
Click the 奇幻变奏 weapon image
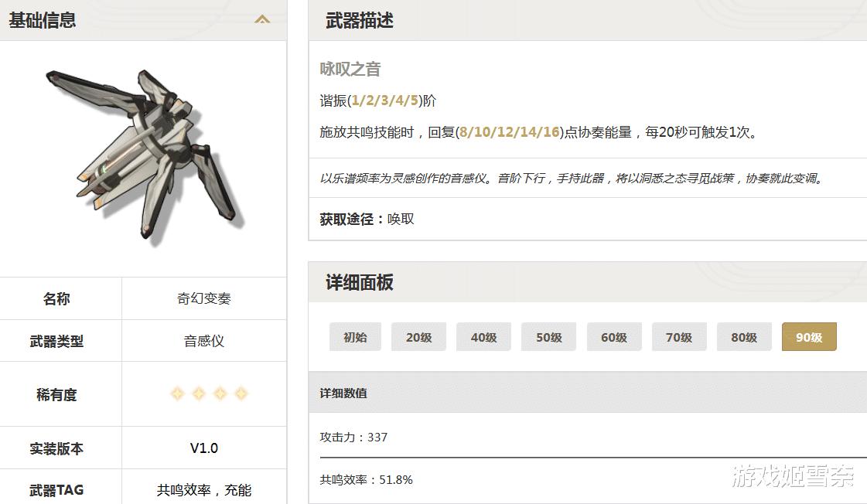(145, 156)
